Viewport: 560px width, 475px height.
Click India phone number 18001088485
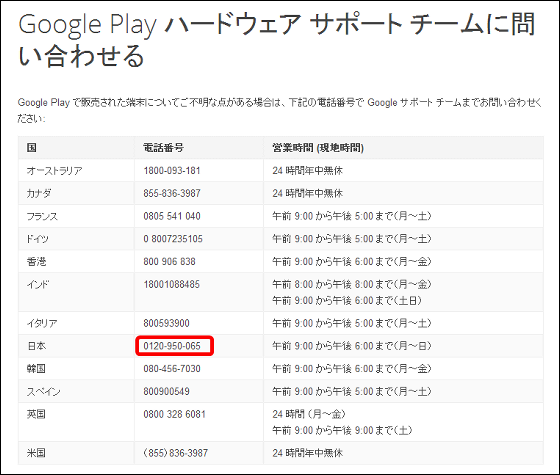[171, 285]
